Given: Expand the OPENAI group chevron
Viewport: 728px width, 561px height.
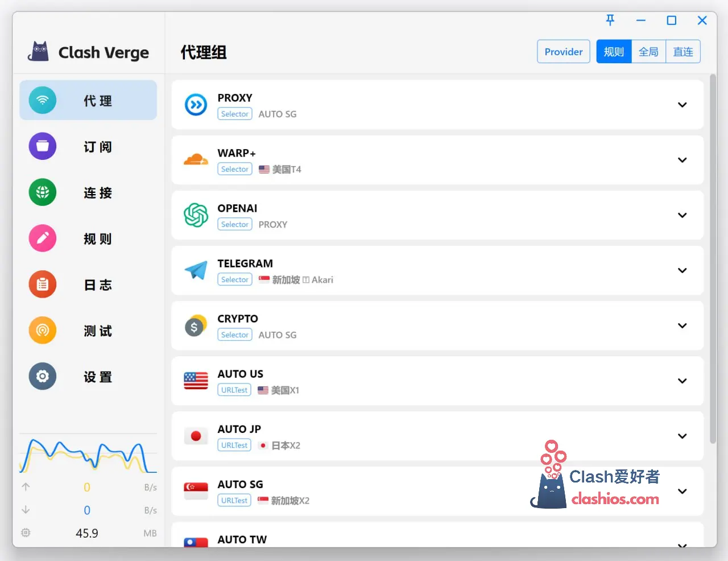Looking at the screenshot, I should click(682, 215).
